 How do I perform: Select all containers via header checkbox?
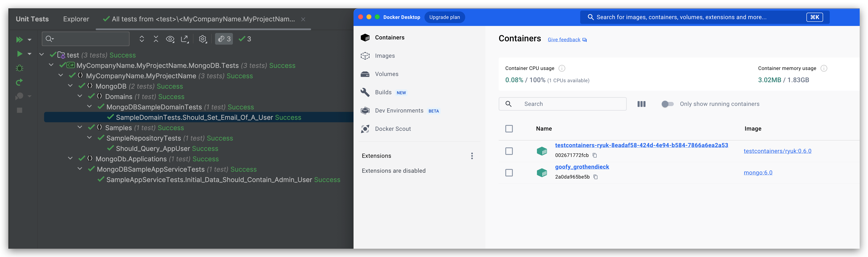tap(509, 128)
